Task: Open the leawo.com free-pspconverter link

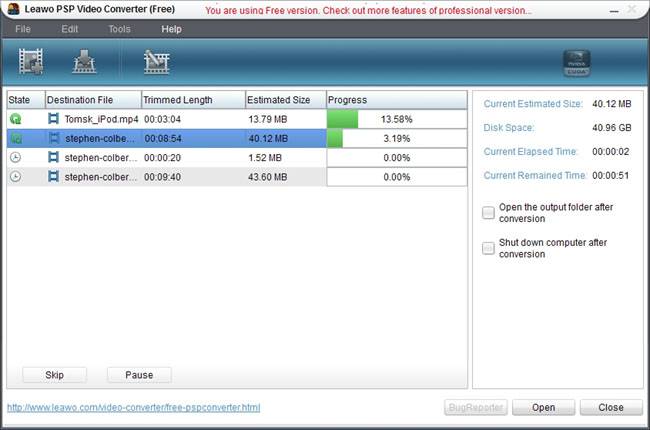Action: point(133,408)
